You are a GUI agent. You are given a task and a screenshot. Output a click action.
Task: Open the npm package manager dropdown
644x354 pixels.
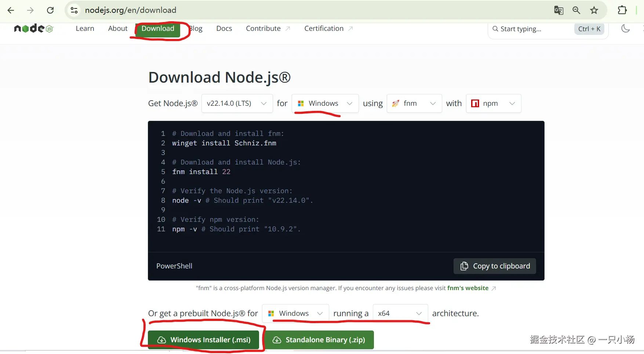pos(494,104)
